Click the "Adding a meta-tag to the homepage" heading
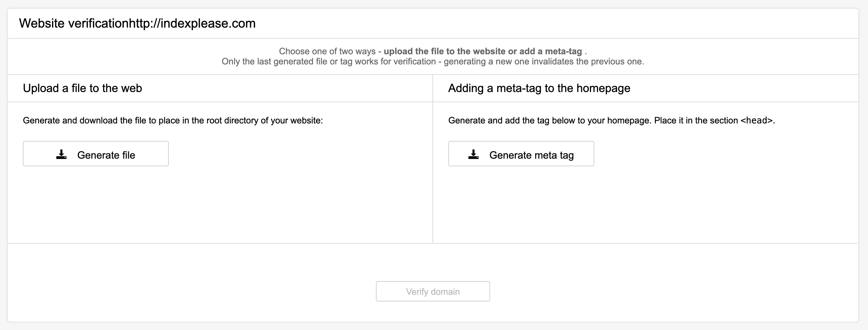868x330 pixels. click(539, 88)
